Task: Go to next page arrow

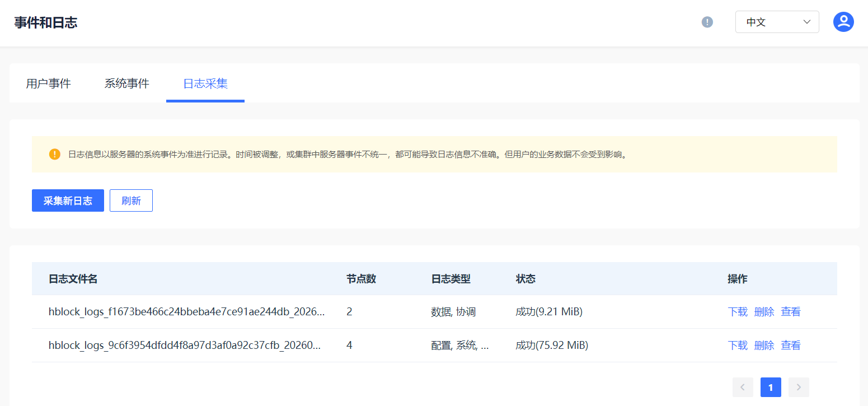Action: point(799,387)
